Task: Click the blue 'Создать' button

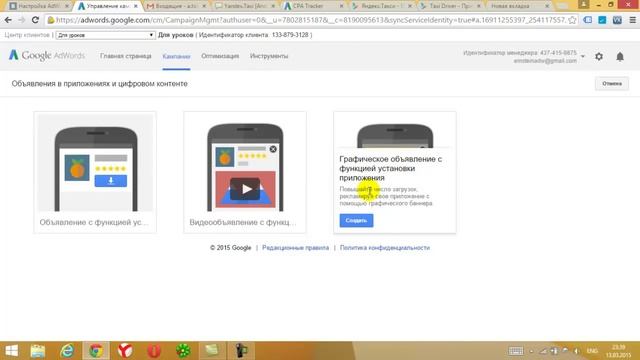Action: pos(356,220)
